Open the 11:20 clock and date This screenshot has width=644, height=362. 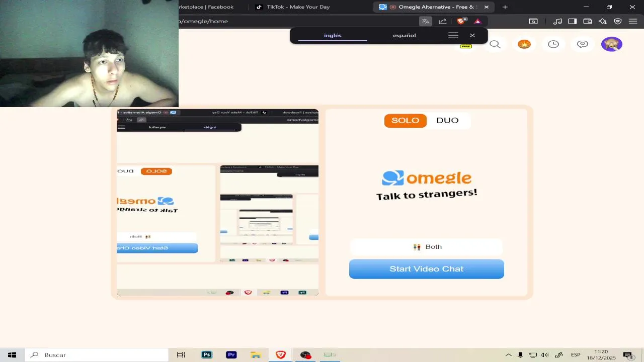tap(601, 355)
